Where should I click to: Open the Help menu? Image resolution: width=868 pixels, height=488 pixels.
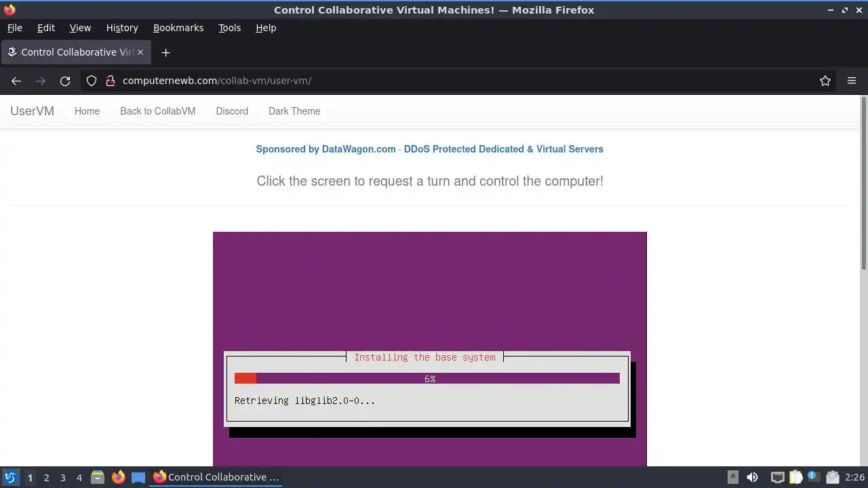tap(266, 28)
